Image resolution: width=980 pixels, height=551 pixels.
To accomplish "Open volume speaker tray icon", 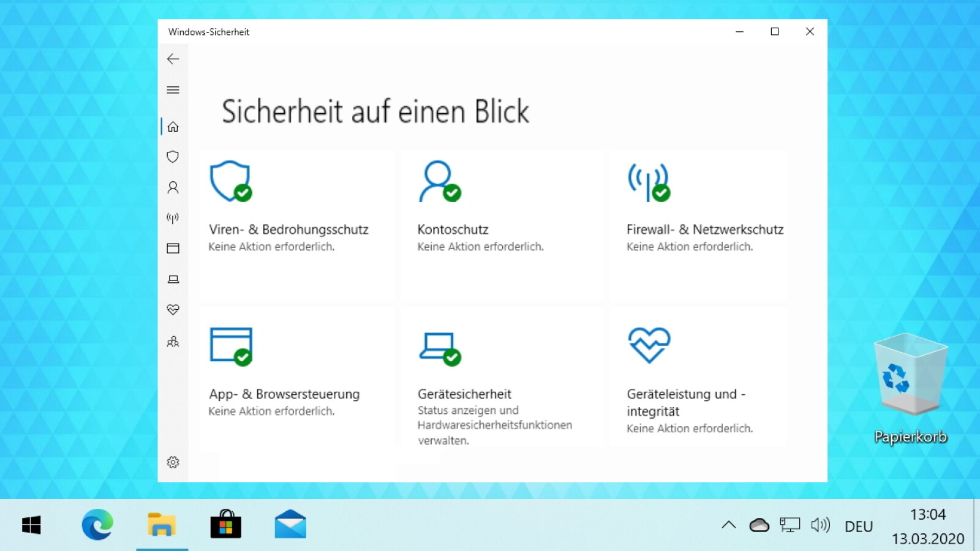I will point(821,525).
